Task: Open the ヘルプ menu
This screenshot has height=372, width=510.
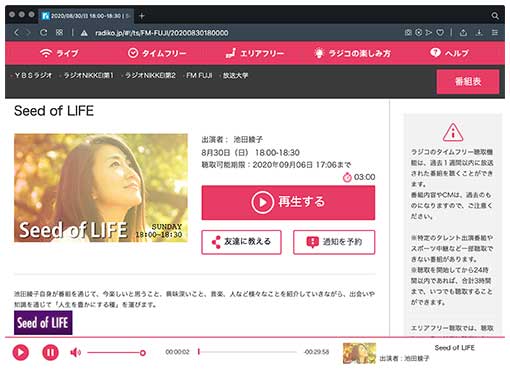Action: coord(449,53)
